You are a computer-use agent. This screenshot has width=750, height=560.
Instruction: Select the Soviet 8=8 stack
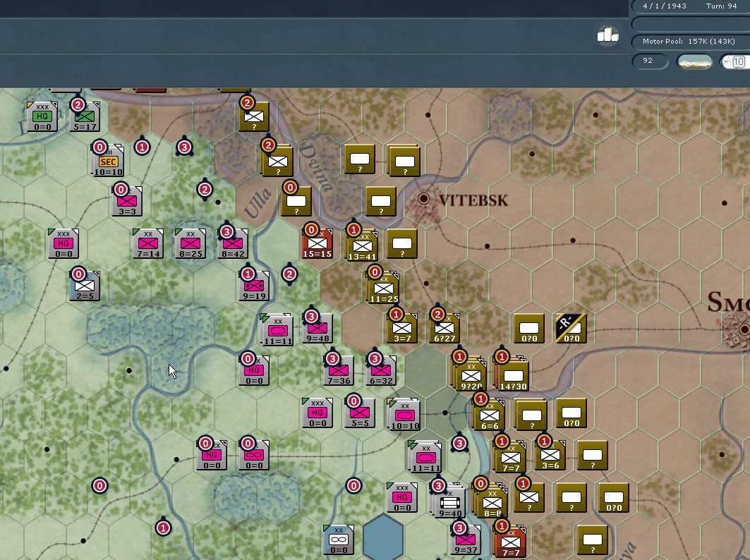(x=490, y=501)
